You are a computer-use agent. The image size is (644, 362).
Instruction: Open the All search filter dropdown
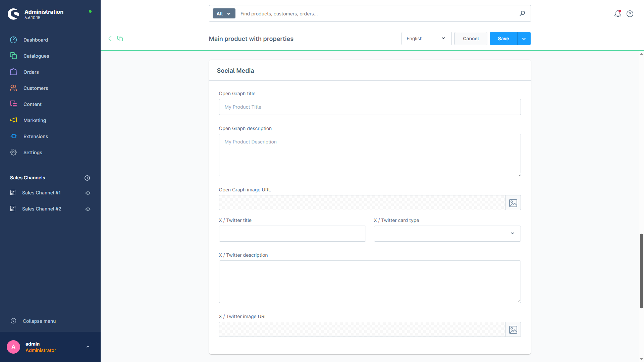pyautogui.click(x=223, y=13)
